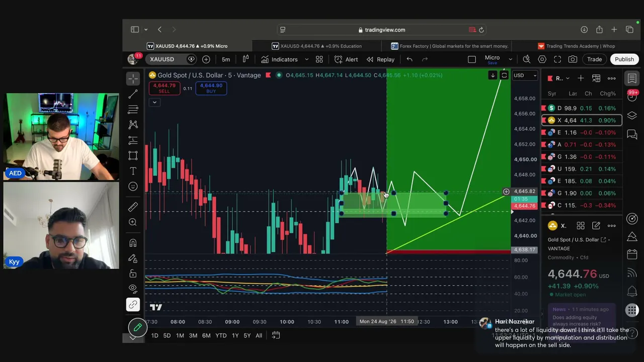
Task: Select the 1M date range
Action: [x=180, y=335]
